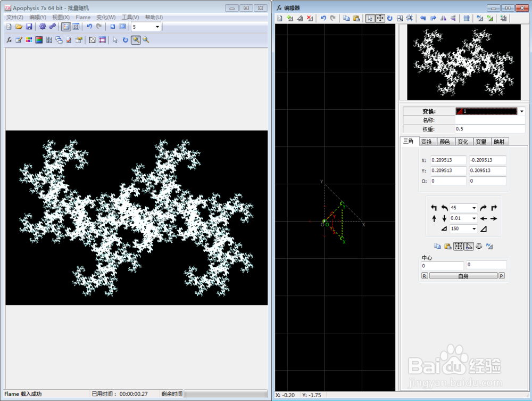The height and width of the screenshot is (401, 532).
Task: Switch to the 颜色 tab
Action: (444, 141)
